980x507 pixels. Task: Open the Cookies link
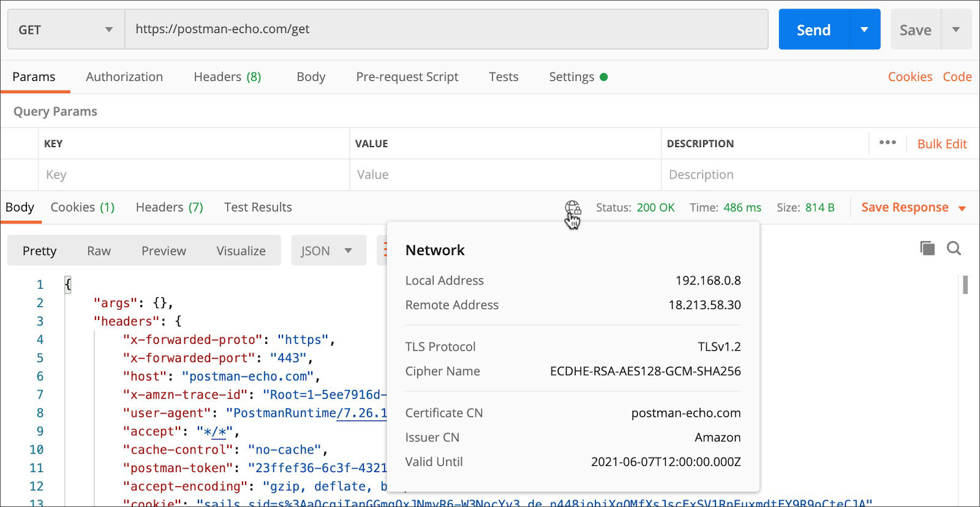pos(910,77)
